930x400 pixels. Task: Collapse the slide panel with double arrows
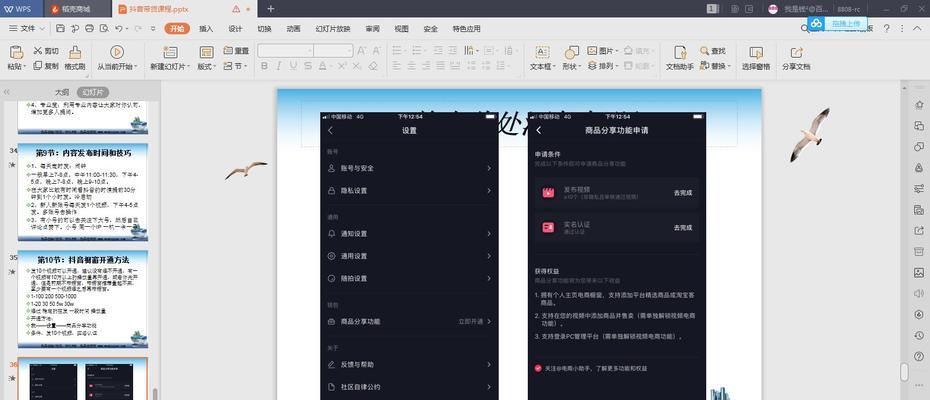click(7, 93)
